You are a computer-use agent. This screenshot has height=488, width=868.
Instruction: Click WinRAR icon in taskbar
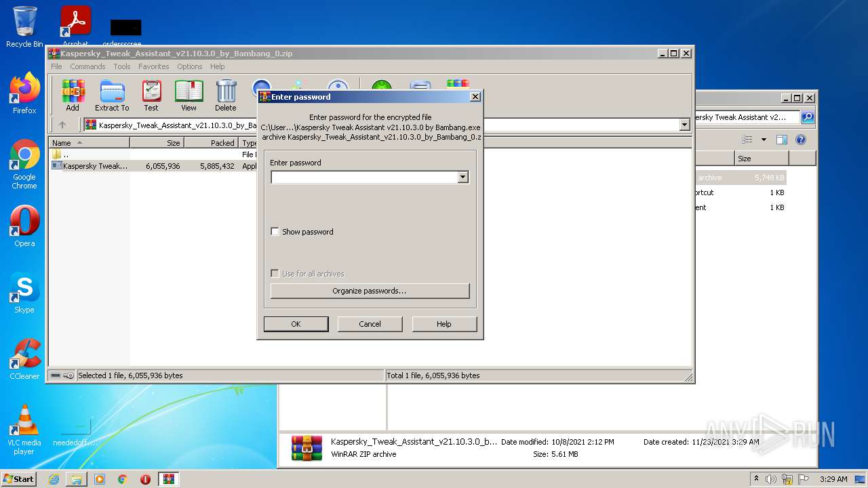[169, 479]
